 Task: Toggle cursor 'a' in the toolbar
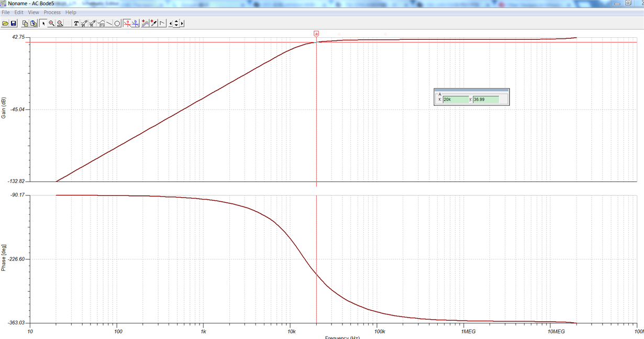tap(127, 24)
